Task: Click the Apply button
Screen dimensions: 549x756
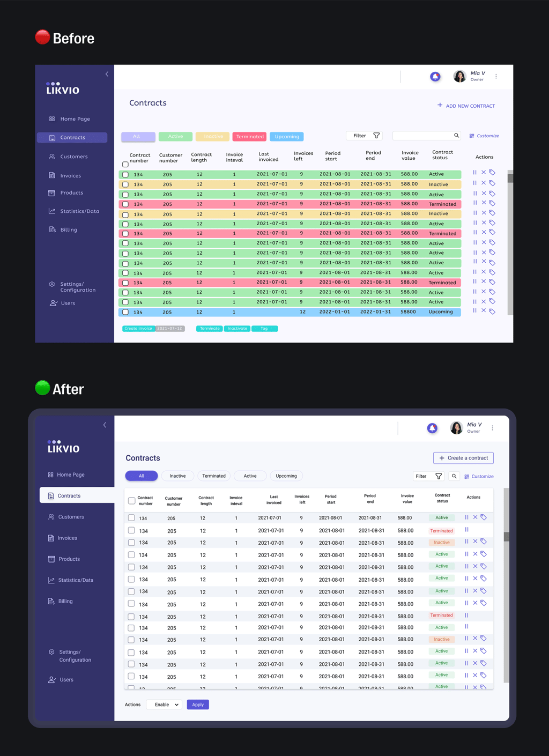Action: (x=198, y=705)
